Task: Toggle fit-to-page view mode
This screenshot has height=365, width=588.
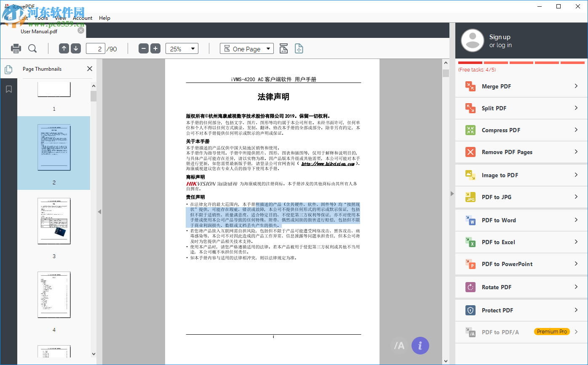Action: pos(299,48)
